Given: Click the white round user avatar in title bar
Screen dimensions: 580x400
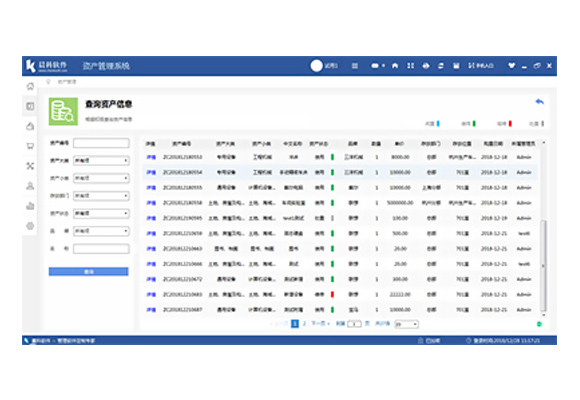Looking at the screenshot, I should point(316,66).
